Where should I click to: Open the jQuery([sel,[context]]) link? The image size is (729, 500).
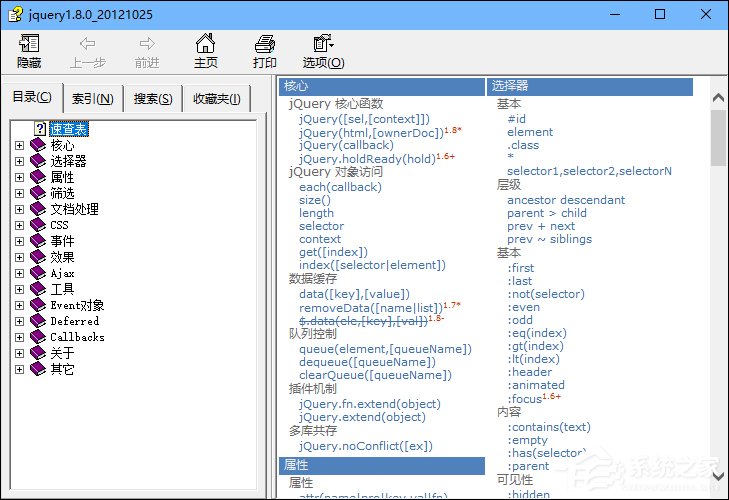364,119
